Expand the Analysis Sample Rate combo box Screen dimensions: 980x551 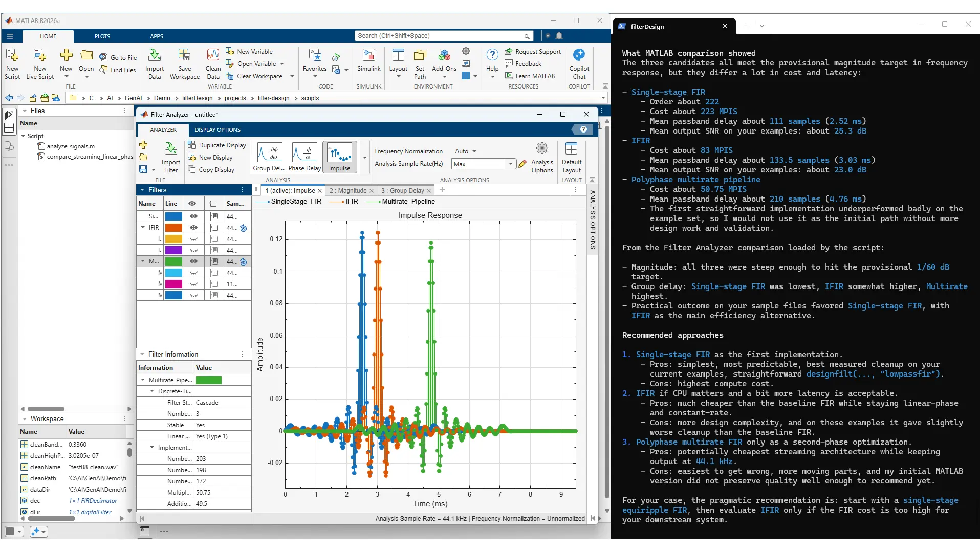[510, 164]
